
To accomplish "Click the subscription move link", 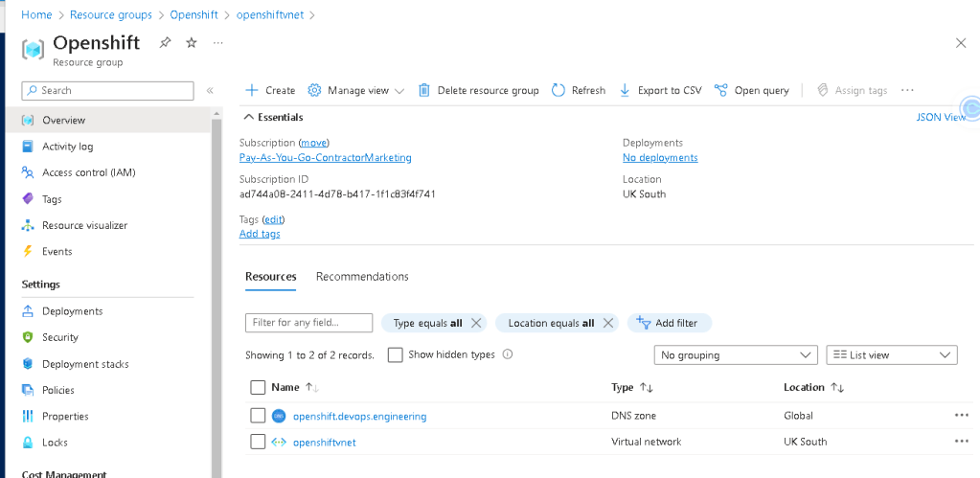I will (x=314, y=143).
